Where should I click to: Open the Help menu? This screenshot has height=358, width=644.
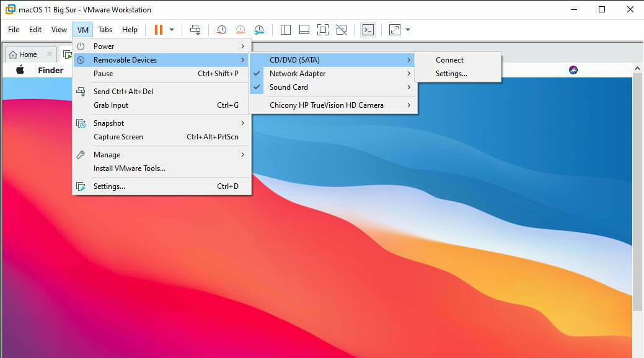pyautogui.click(x=130, y=30)
